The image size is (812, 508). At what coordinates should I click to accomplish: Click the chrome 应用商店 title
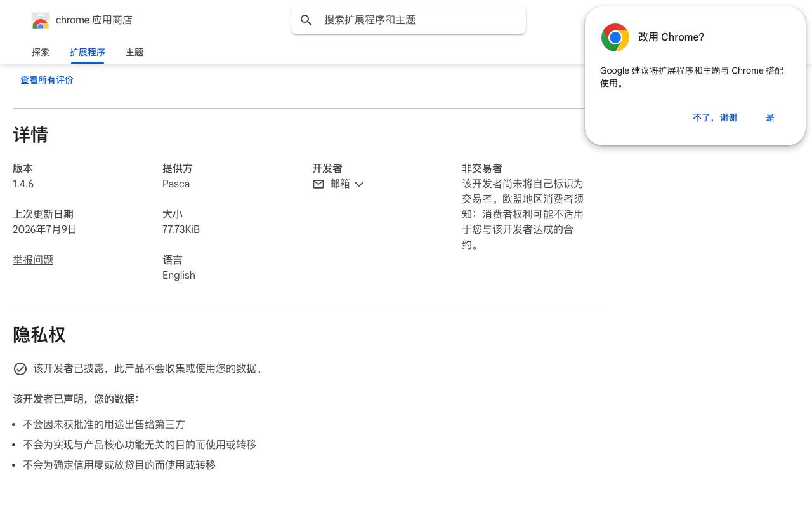click(94, 20)
